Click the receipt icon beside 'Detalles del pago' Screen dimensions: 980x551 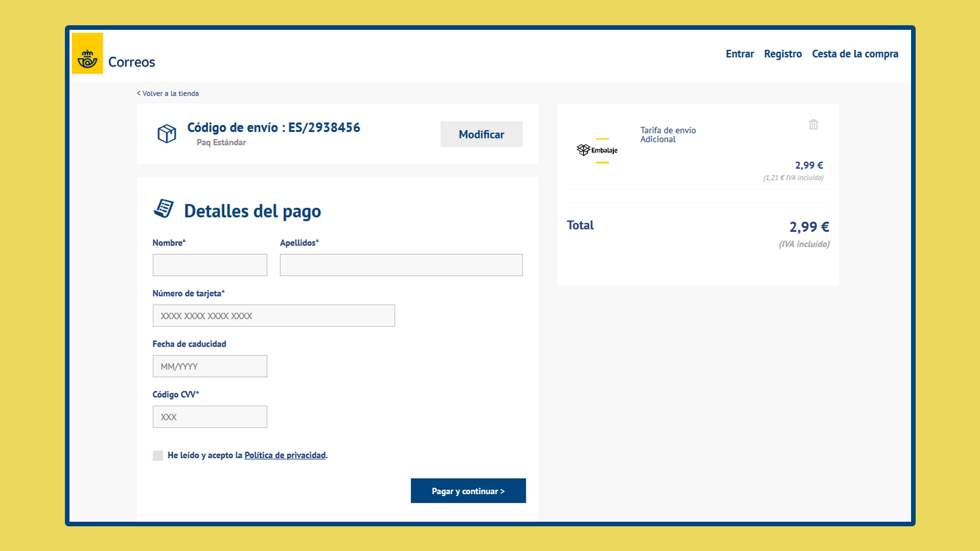tap(165, 208)
